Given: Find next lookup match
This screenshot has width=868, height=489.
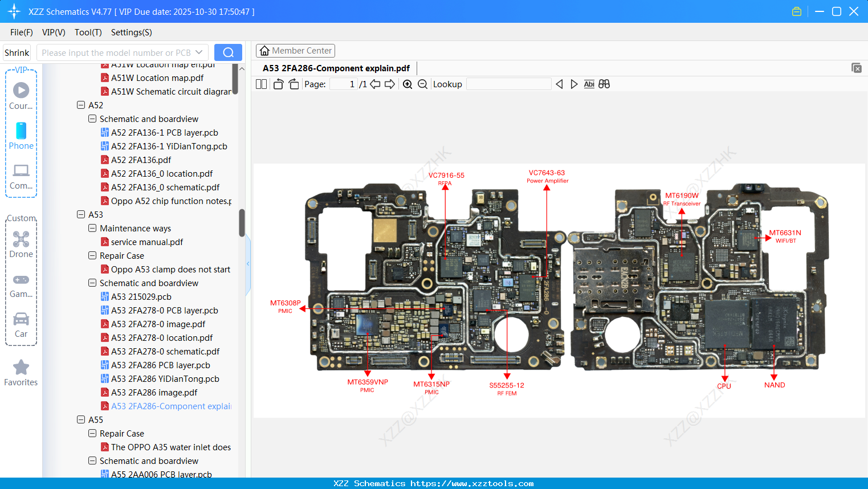Looking at the screenshot, I should [x=574, y=84].
